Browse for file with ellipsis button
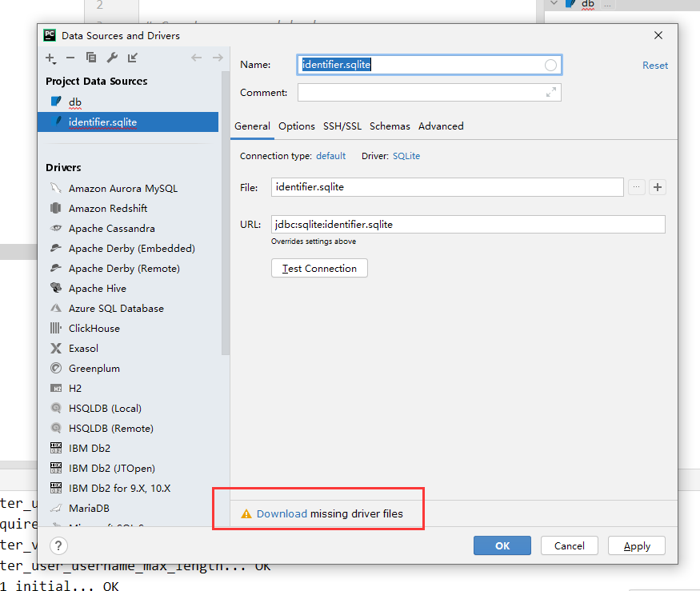The width and height of the screenshot is (700, 591). click(637, 187)
